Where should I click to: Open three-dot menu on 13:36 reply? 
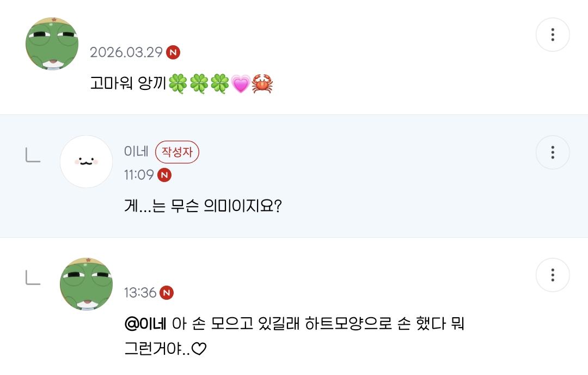(x=553, y=275)
